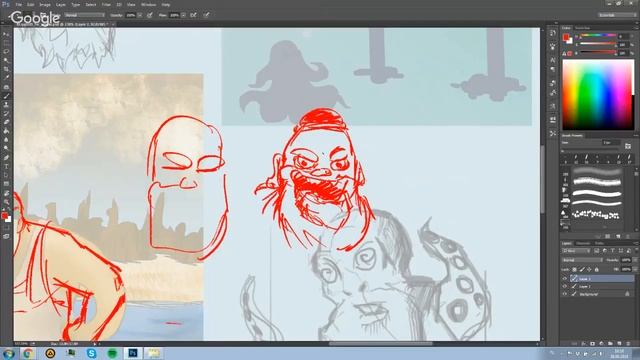Hide Layer 3 with eye icon
The height and width of the screenshot is (360, 640).
click(x=565, y=279)
